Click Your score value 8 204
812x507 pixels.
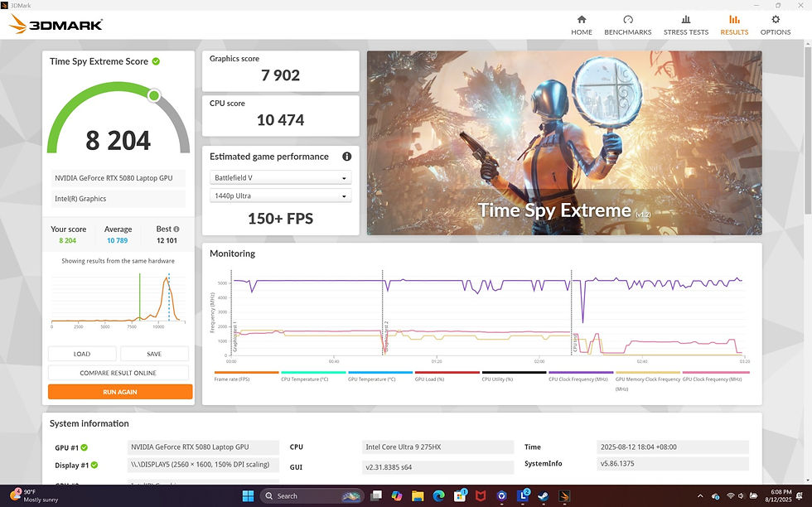coord(67,240)
